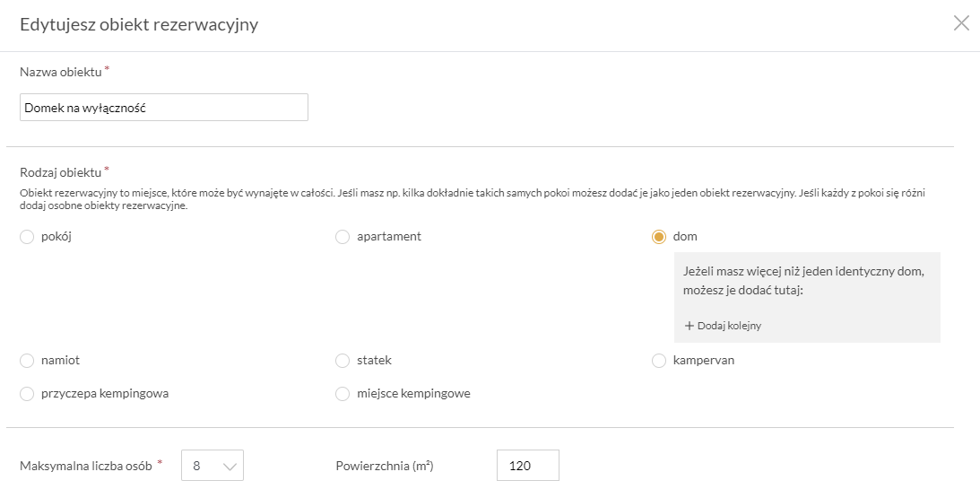Click the "Nazwa obiektu" label
Screen dimensions: 980x498
[x=60, y=72]
